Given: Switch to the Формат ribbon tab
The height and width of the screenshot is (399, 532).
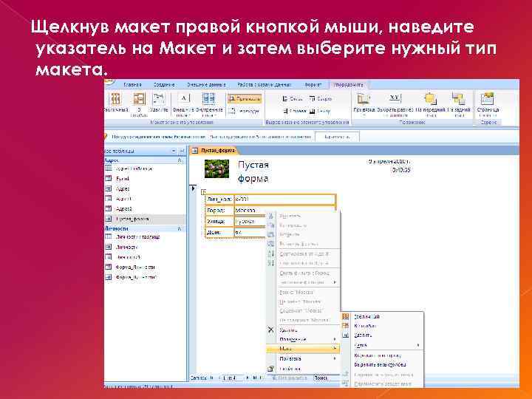Looking at the screenshot, I should click(x=313, y=84).
